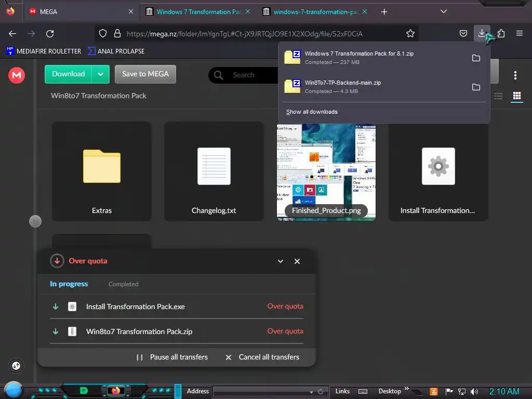Switch to Windows 7 Transformation Pack tab
Screen dimensions: 532x399
(x=198, y=12)
